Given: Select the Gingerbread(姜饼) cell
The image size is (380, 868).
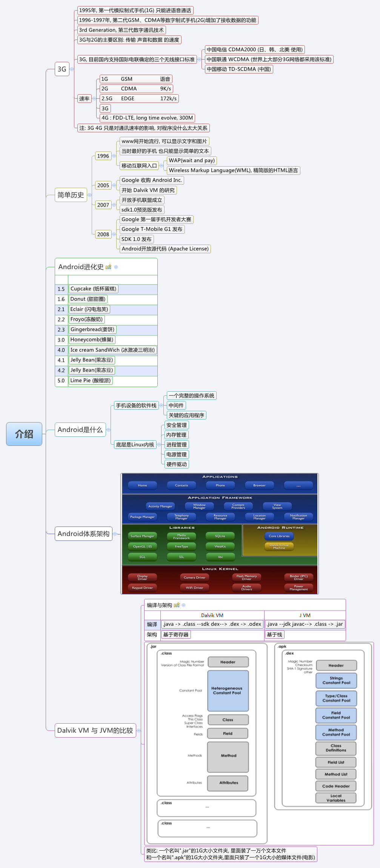Looking at the screenshot, I should point(92,329).
